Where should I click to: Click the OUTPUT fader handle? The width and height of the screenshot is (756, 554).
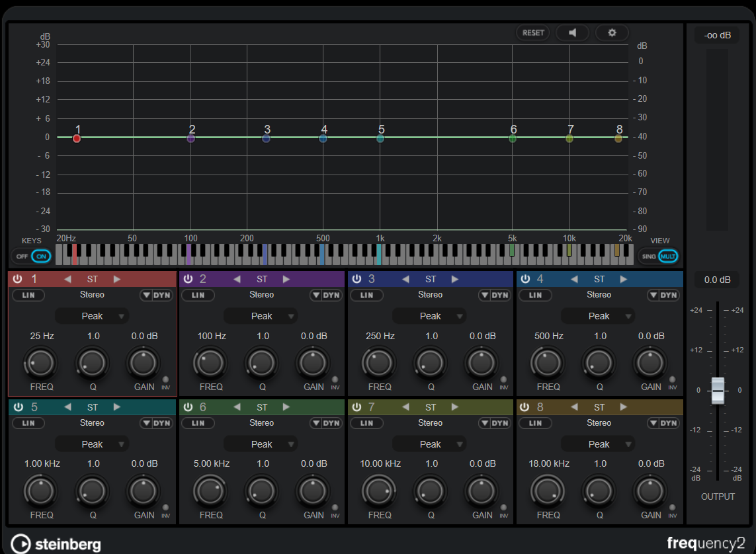718,390
